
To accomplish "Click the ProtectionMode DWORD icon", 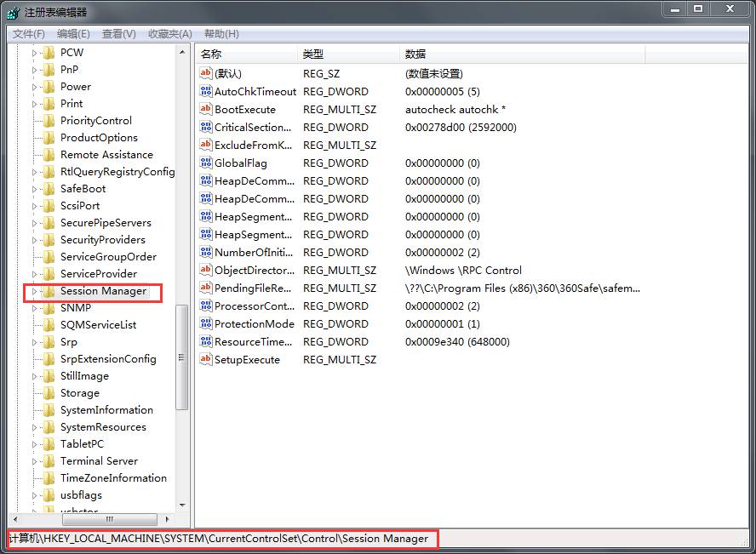I will click(x=205, y=323).
